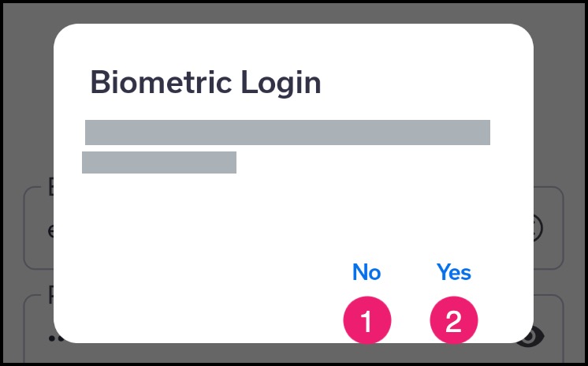Click the Biometric Login dialog title

pos(206,82)
